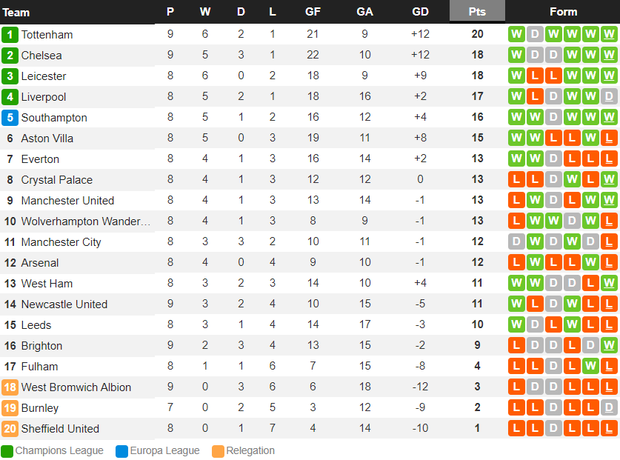Click the GF column header
620x460 pixels.
click(x=312, y=12)
